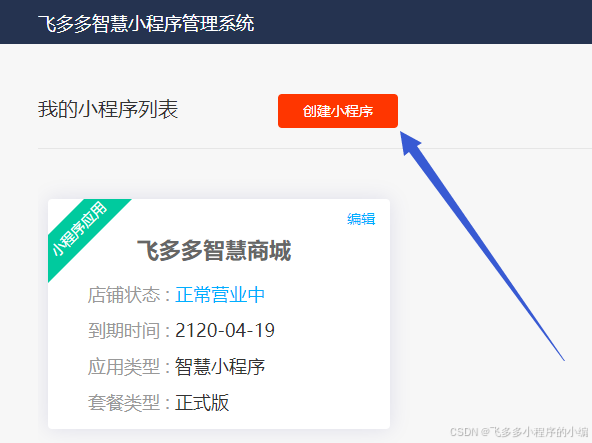
Task: Select the 飞多多智慧商城 card title
Action: click(x=214, y=250)
